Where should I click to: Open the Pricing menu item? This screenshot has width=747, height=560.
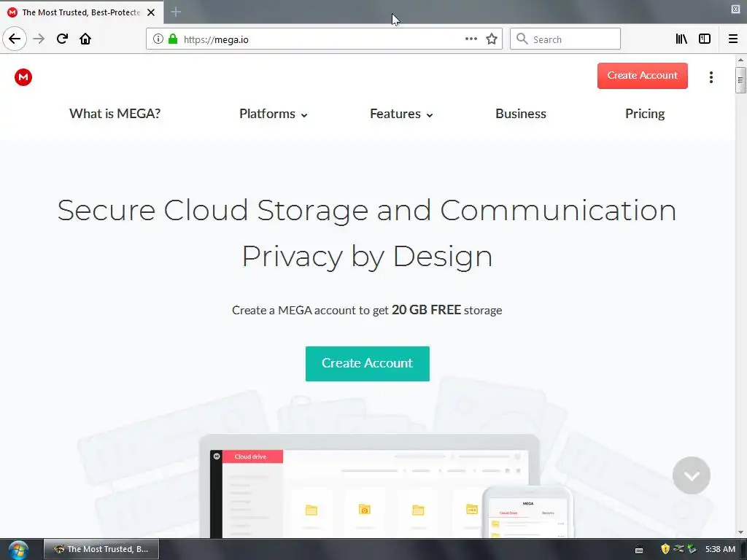click(645, 114)
